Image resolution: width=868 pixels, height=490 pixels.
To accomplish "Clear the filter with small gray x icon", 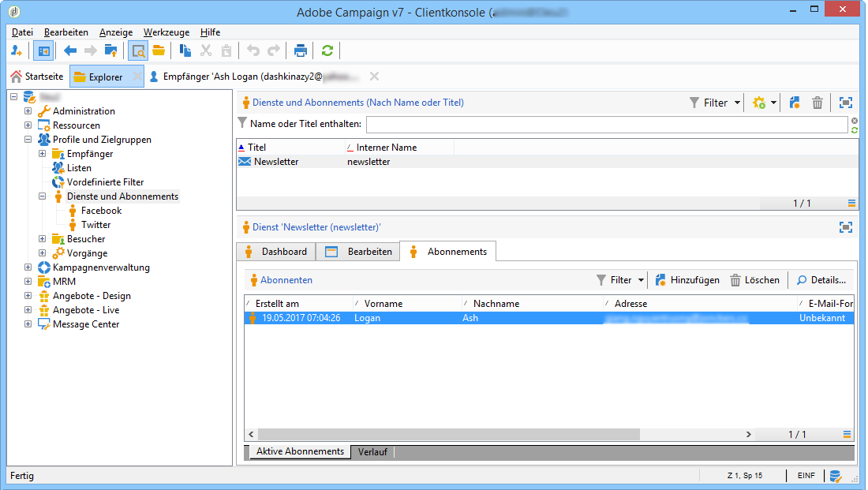I will pos(855,121).
